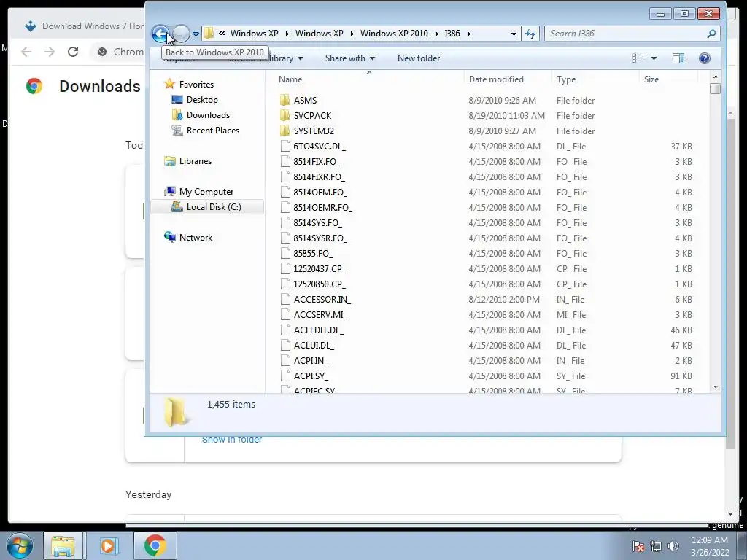The image size is (747, 560).
Task: Create a New folder
Action: point(419,58)
